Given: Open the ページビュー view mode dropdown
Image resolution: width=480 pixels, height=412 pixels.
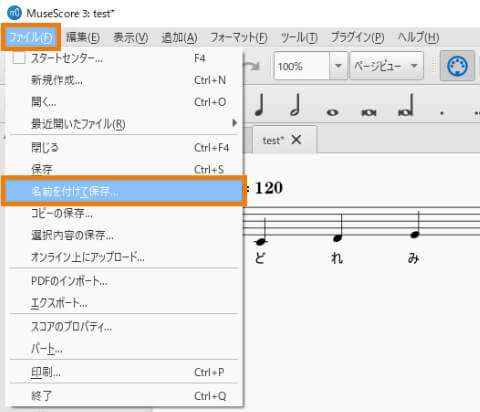Looking at the screenshot, I should pyautogui.click(x=387, y=66).
